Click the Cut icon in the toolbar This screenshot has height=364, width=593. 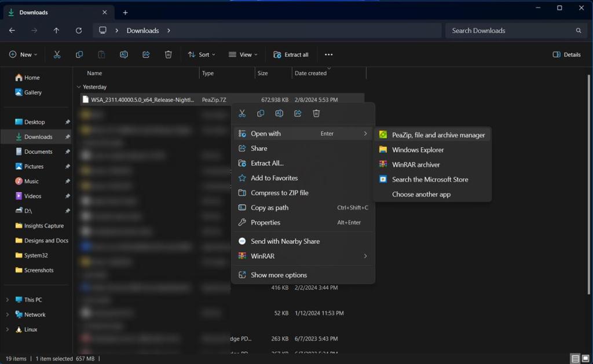[x=57, y=54]
